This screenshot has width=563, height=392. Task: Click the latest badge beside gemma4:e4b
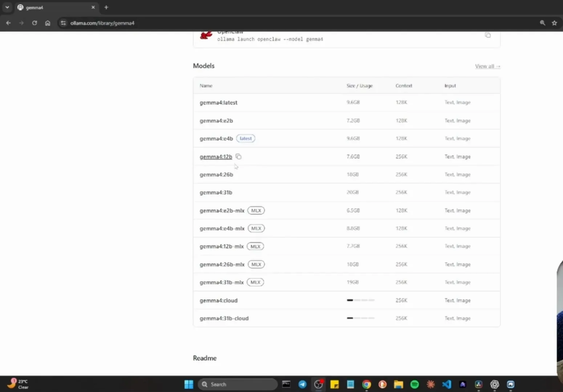pos(246,138)
